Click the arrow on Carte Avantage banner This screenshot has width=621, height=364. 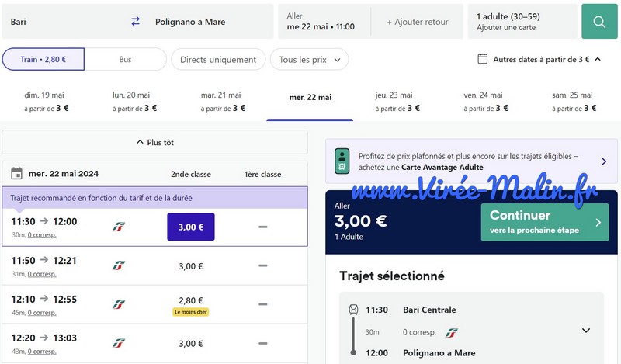tap(604, 161)
